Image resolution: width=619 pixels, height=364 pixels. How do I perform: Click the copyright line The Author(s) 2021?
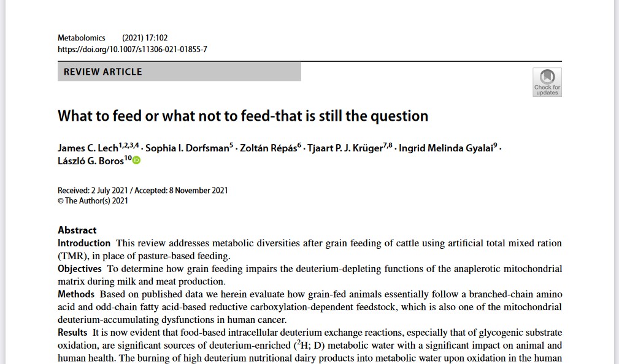pos(93,201)
